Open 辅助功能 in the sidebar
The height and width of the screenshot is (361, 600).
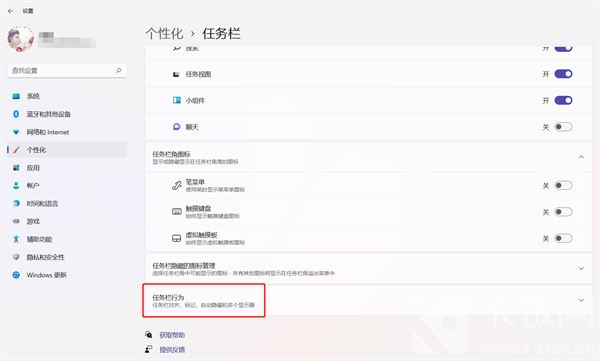coord(67,239)
